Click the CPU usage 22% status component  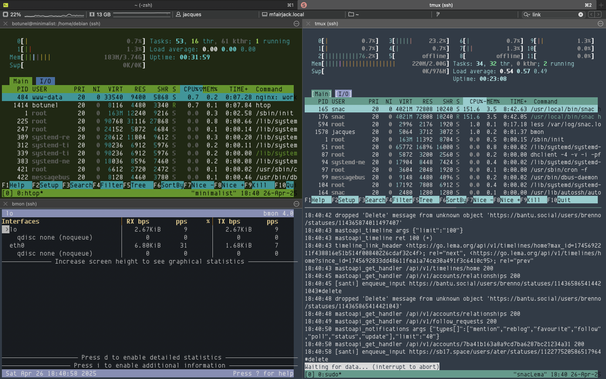pos(43,14)
